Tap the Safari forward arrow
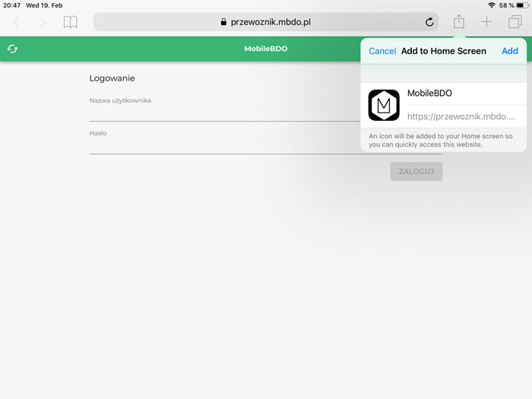The image size is (532, 399). [x=43, y=22]
